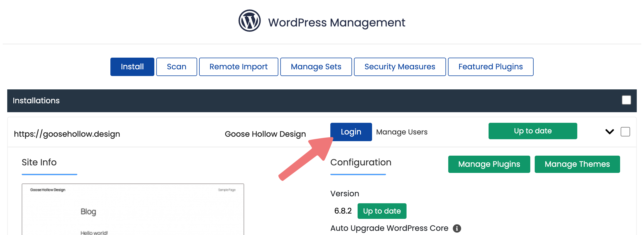Viewport: 644px width, 235px height.
Task: Click the WordPress Management page title
Action: pyautogui.click(x=336, y=23)
